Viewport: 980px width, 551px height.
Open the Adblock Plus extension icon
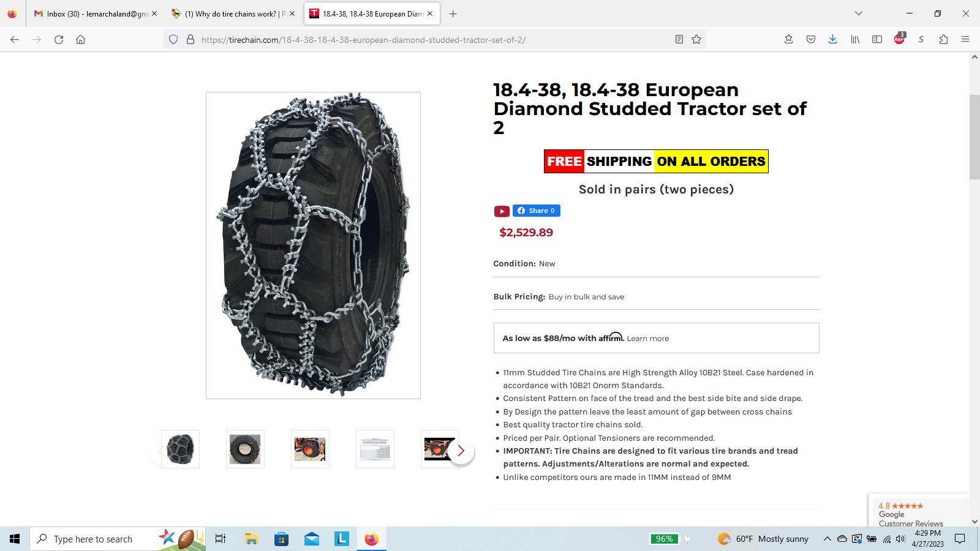(899, 39)
